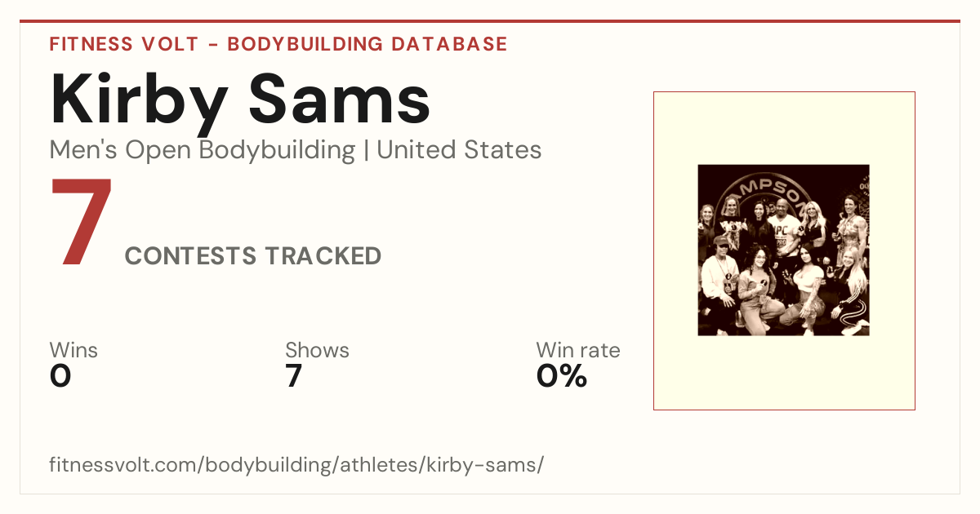980x514 pixels.
Task: Click the Shows stat label
Action: [x=317, y=351]
